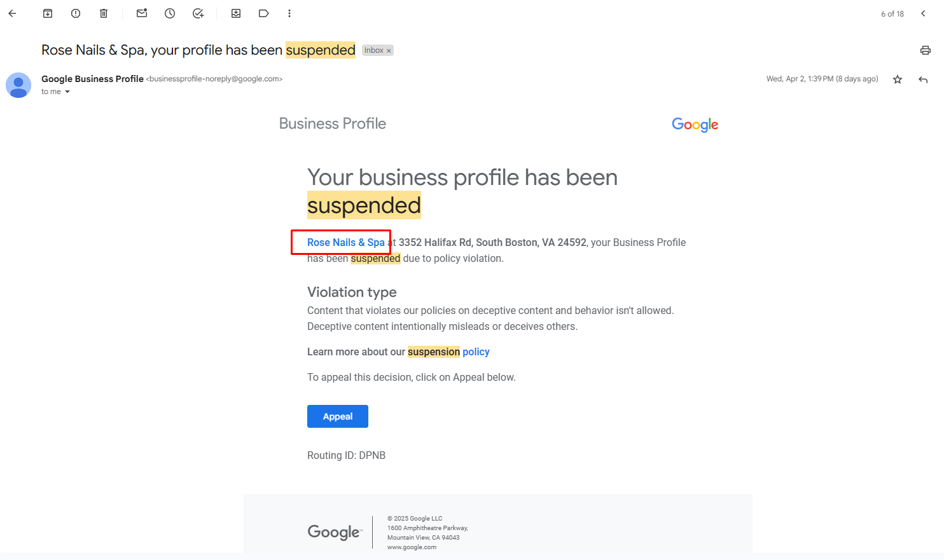Print the email with the printer icon
This screenshot has width=944, height=560.
pos(926,50)
